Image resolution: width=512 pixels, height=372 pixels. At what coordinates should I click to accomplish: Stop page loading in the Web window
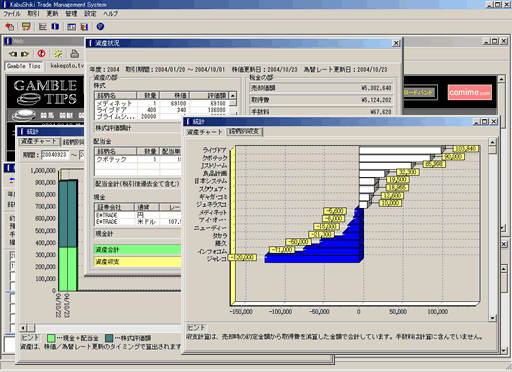[41, 53]
